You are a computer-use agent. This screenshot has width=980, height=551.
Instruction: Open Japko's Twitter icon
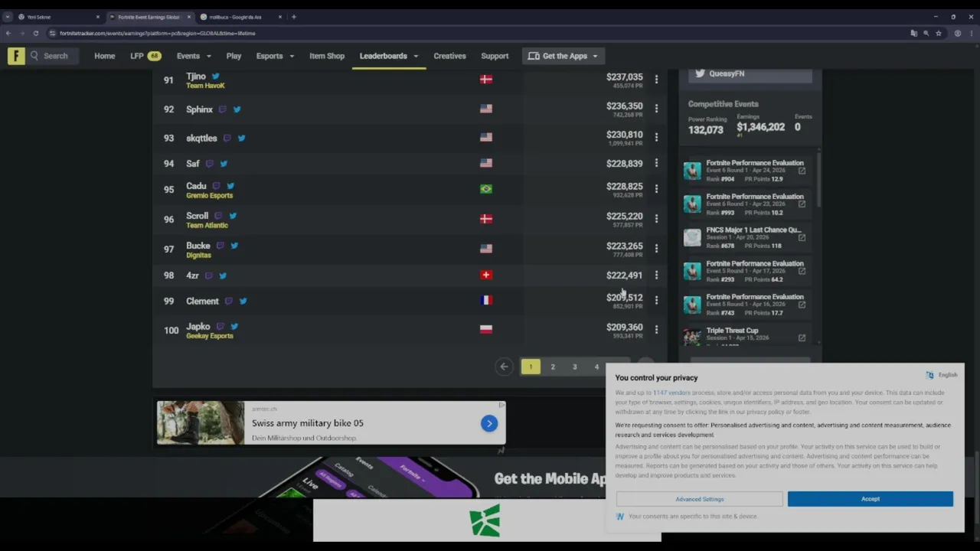pos(234,327)
